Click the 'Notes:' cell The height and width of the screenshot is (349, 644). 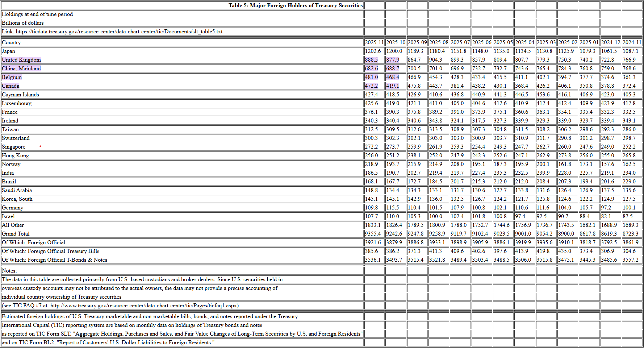click(x=9, y=271)
